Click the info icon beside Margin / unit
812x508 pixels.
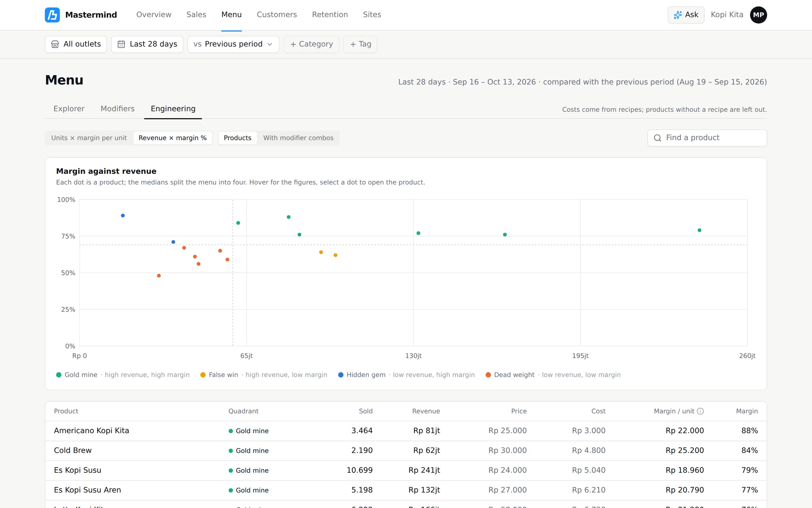701,411
